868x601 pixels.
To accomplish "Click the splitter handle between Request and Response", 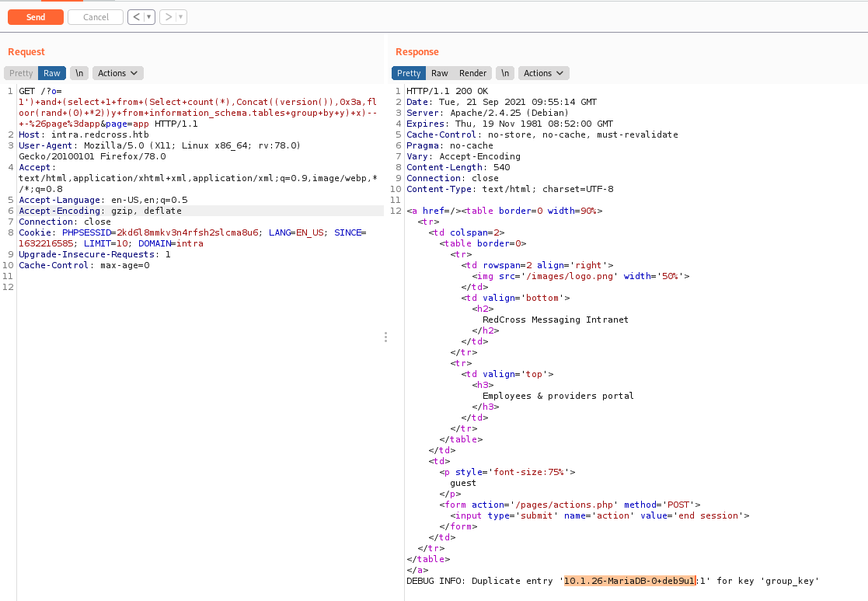I will coord(386,337).
